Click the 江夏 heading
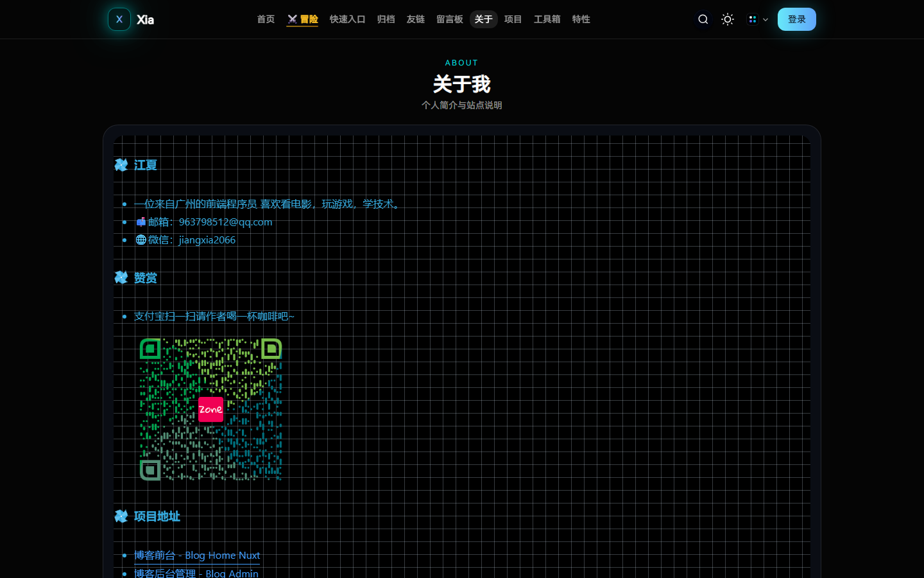The height and width of the screenshot is (578, 924). (146, 165)
